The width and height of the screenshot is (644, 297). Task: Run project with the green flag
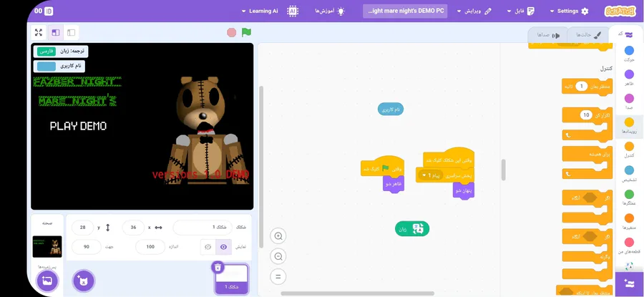coord(246,32)
